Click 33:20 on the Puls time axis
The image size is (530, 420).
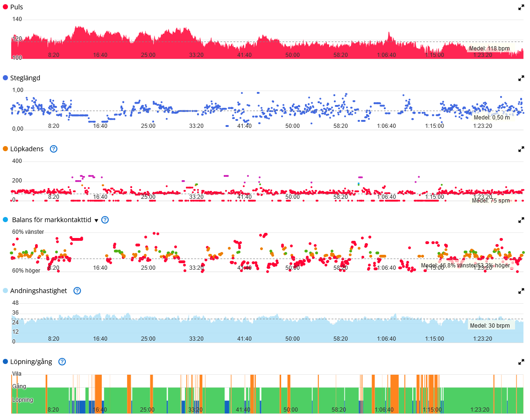click(x=197, y=55)
